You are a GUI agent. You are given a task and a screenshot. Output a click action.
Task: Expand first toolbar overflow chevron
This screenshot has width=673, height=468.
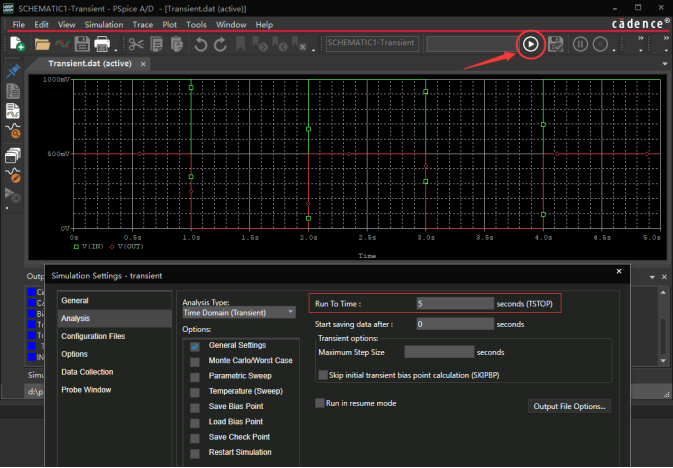point(641,38)
